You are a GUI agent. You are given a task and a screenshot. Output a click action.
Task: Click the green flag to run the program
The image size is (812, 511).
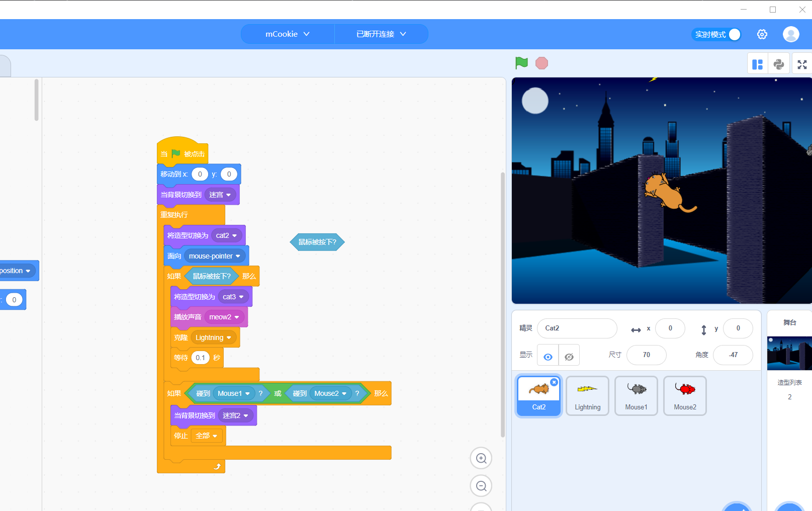(x=521, y=63)
